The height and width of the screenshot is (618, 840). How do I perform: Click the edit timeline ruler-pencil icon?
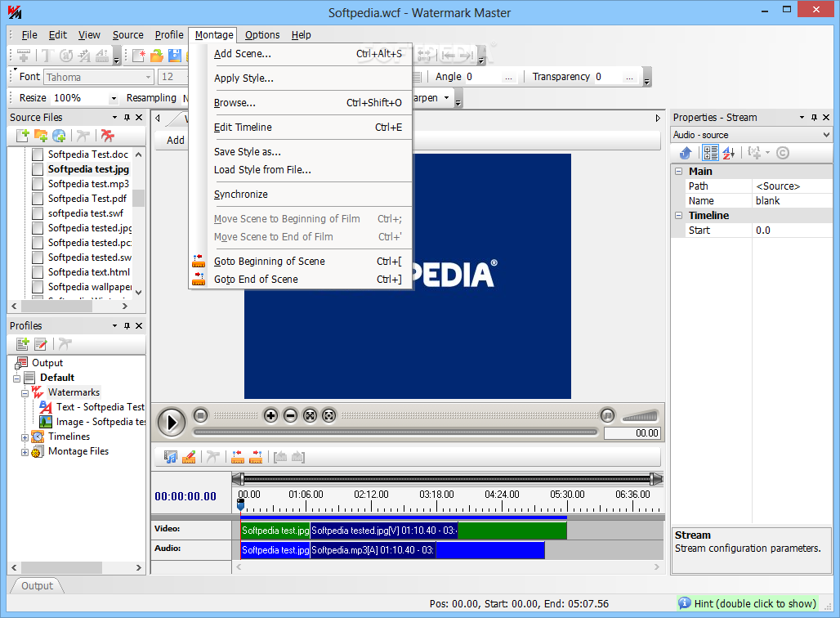click(189, 457)
